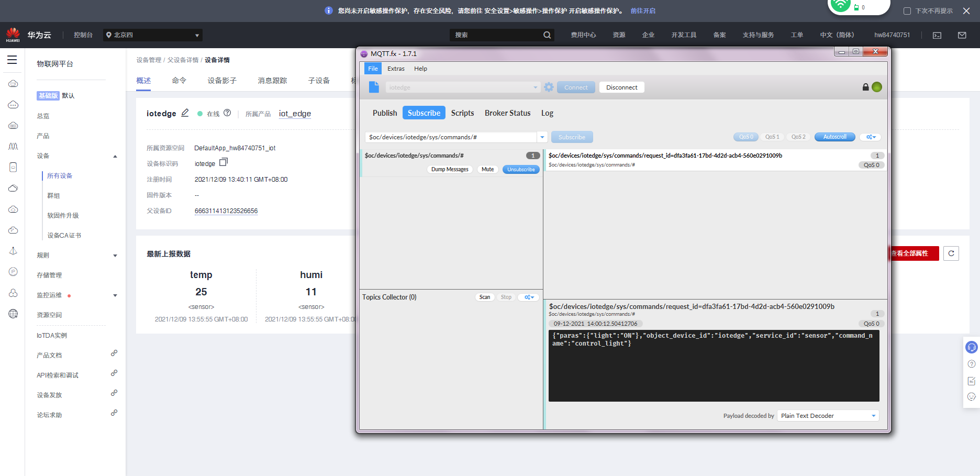Select QoS 1 toggle
The image size is (980, 476).
click(x=772, y=137)
